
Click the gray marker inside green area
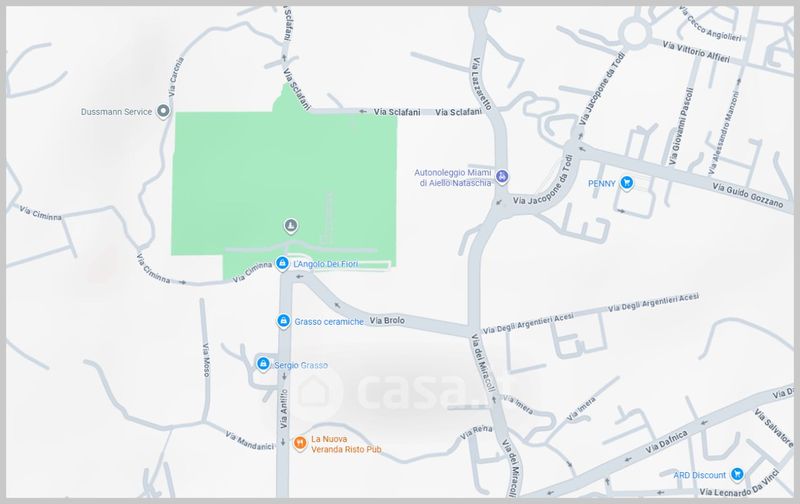tap(291, 225)
